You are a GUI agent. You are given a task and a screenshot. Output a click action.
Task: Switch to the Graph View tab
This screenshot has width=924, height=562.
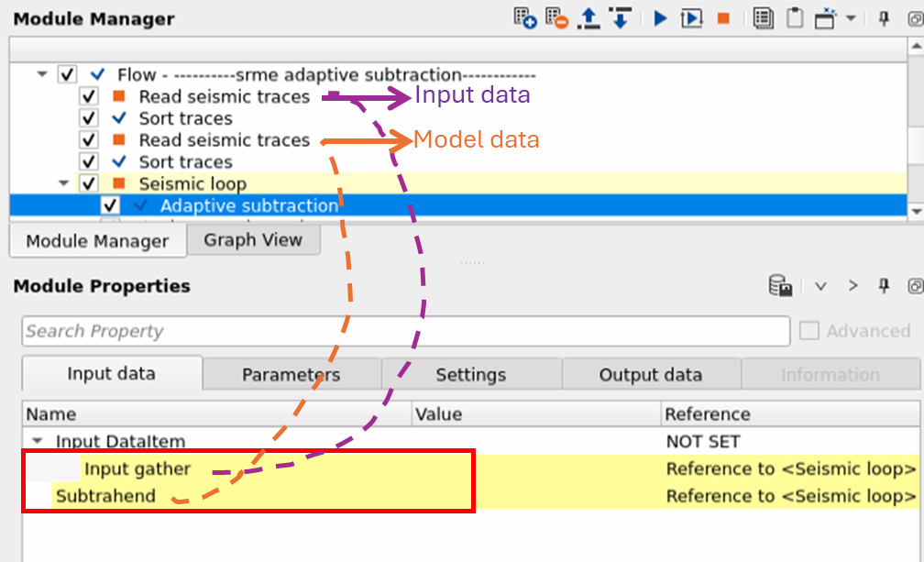click(x=252, y=240)
